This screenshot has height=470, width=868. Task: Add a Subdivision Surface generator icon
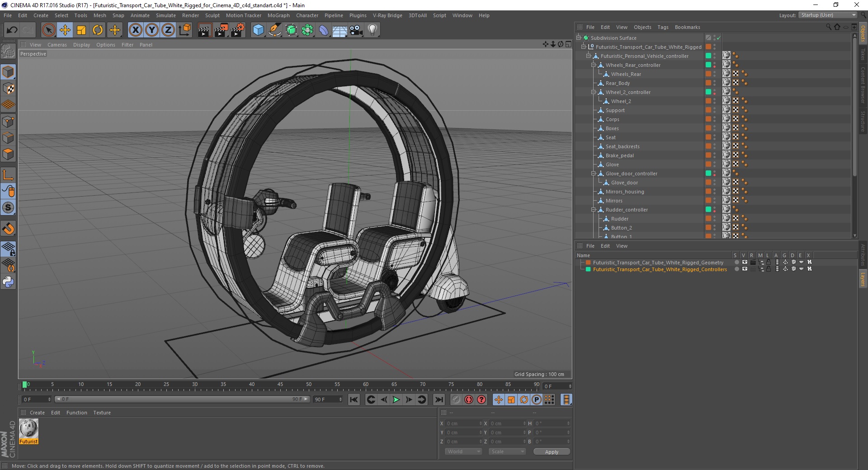pyautogui.click(x=291, y=30)
